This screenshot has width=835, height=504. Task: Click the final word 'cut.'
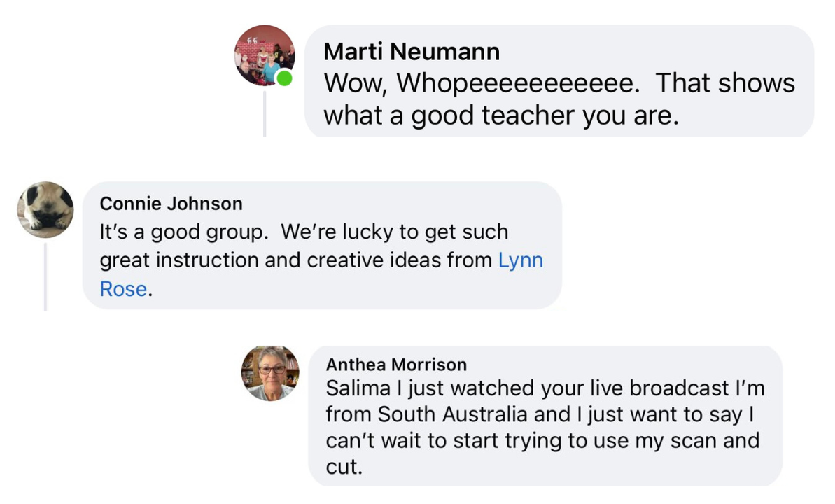344,467
